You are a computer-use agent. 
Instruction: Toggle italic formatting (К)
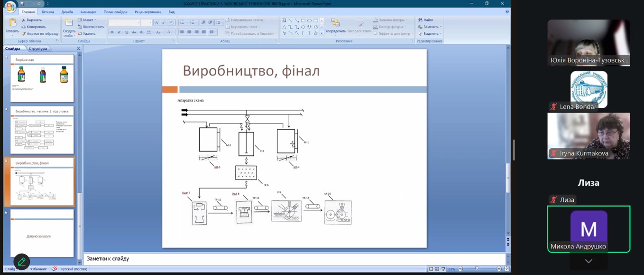tap(119, 32)
